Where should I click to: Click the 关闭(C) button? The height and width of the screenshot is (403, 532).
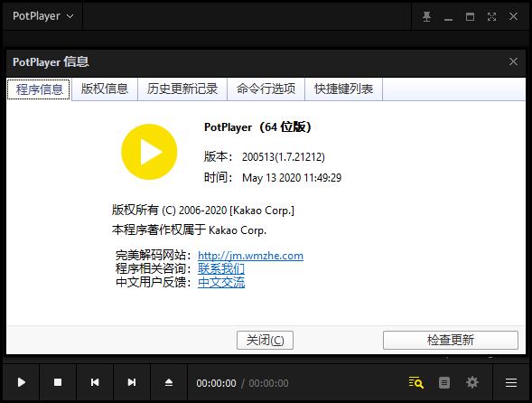click(x=265, y=340)
